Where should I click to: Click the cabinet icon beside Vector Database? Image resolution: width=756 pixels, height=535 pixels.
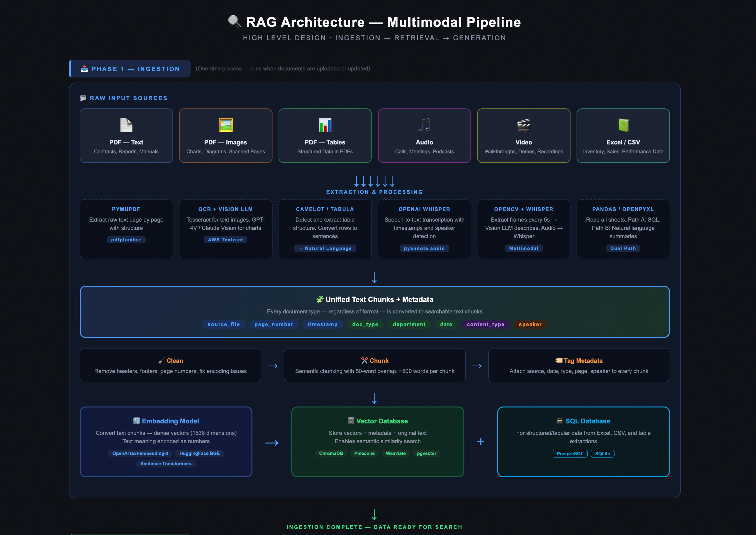coord(351,421)
